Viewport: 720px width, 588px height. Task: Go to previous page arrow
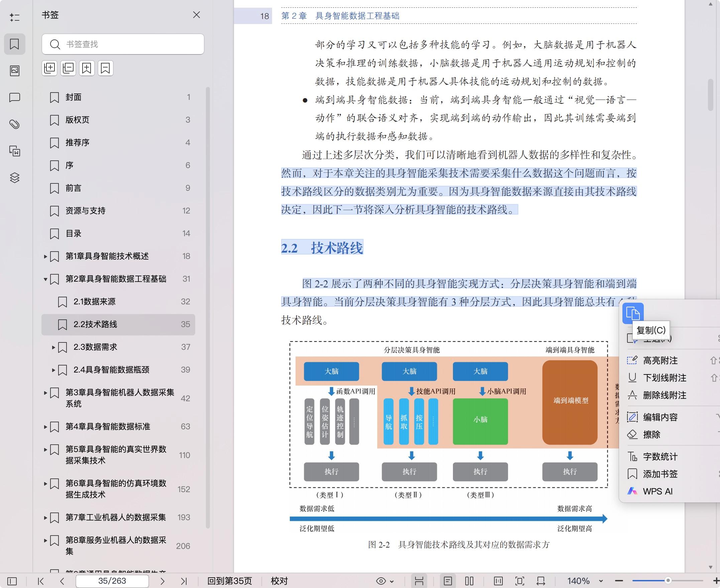tap(62, 581)
